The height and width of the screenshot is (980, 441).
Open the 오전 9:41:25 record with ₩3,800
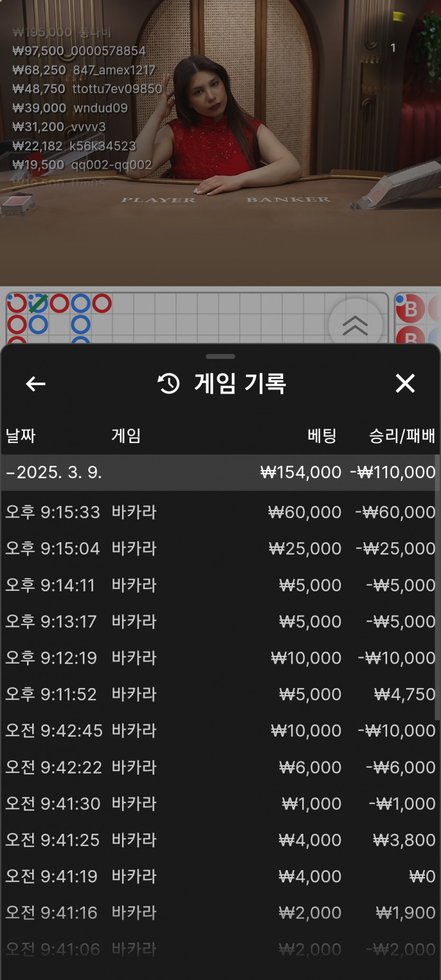pyautogui.click(x=220, y=840)
